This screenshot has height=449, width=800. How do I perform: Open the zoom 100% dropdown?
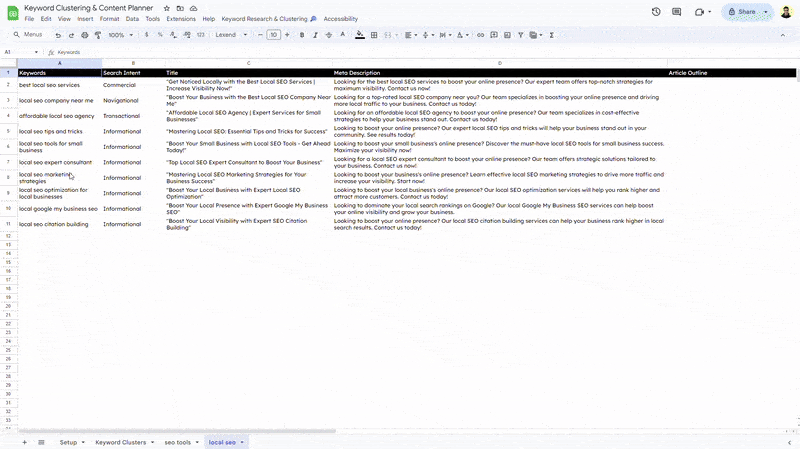coord(120,35)
